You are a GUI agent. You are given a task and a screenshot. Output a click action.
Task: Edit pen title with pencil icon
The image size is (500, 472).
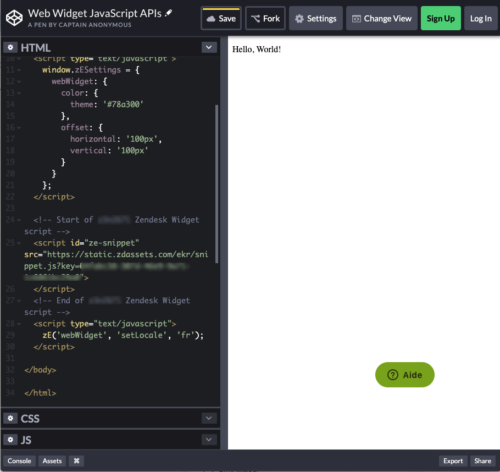pyautogui.click(x=169, y=13)
